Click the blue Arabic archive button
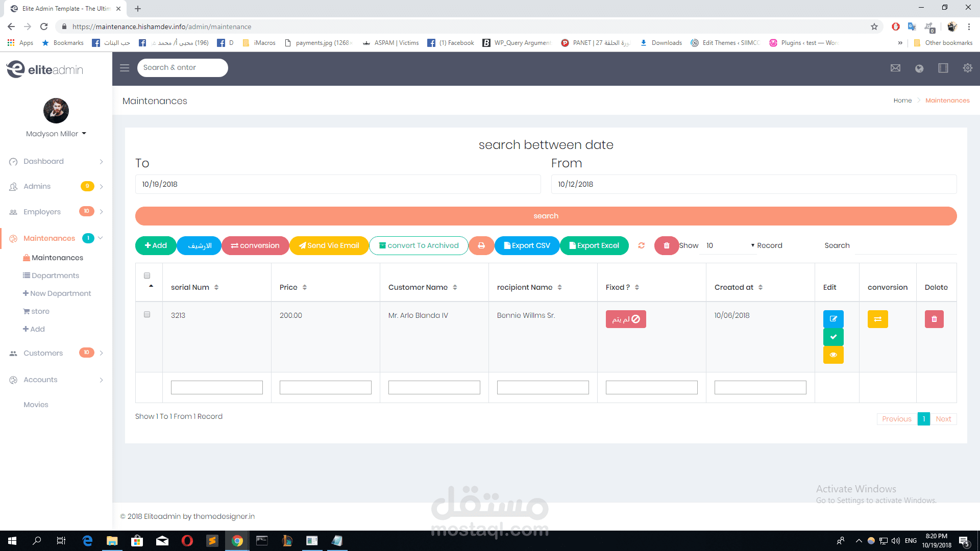This screenshot has height=551, width=980. click(x=199, y=245)
